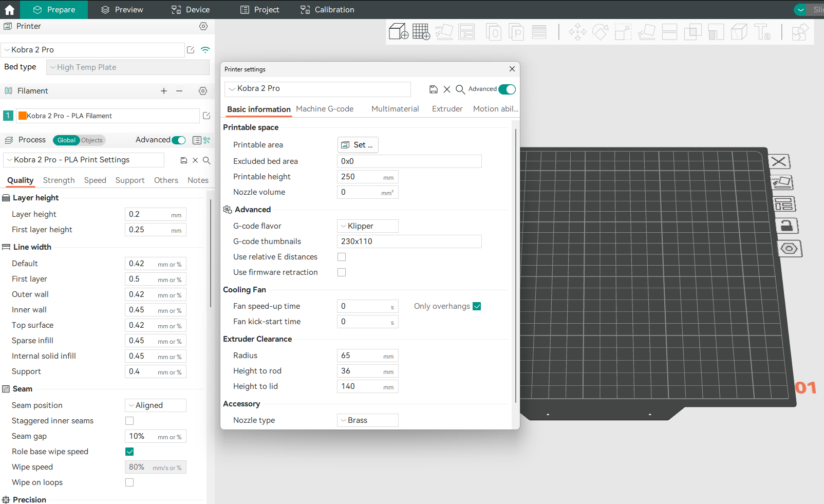Auto orient objects on plate 01
The height and width of the screenshot is (504, 824).
pos(782,182)
